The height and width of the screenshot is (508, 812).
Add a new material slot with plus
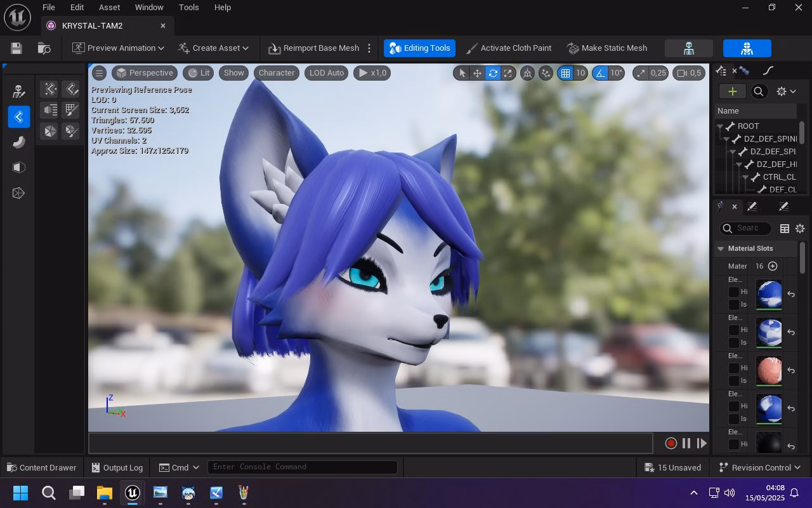tap(772, 266)
